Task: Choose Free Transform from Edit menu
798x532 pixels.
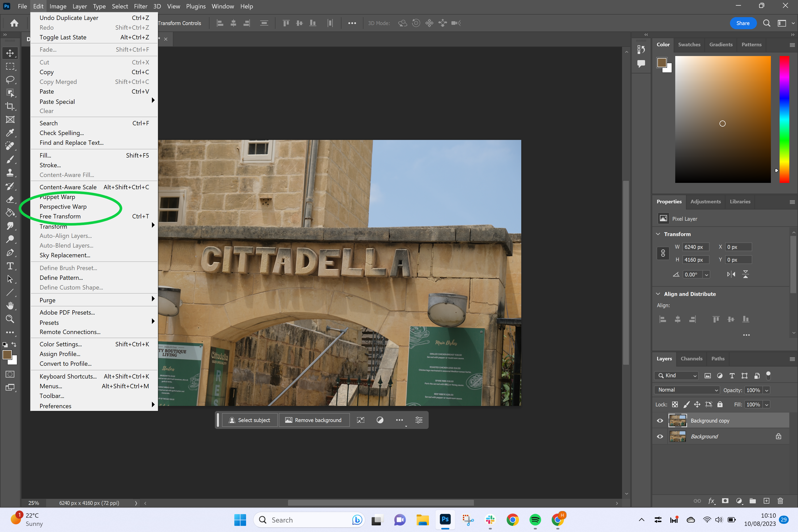Action: tap(94, 216)
